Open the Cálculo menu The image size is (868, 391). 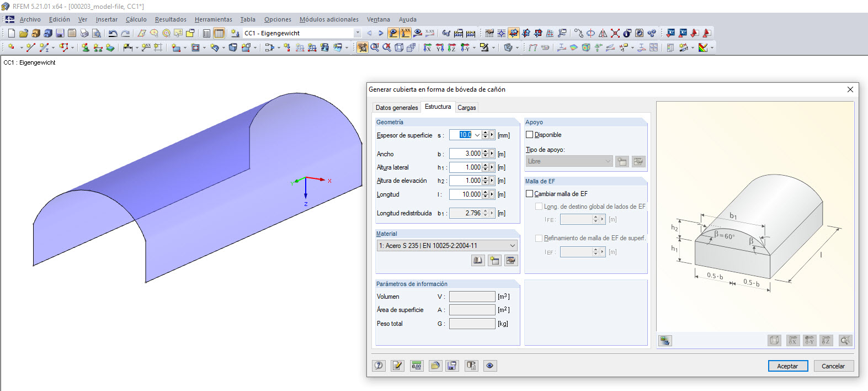click(x=136, y=19)
